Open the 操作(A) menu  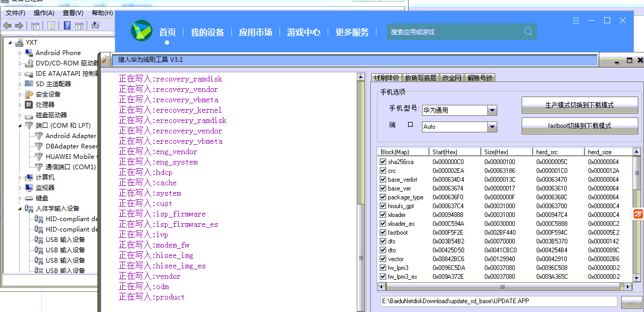coord(44,13)
